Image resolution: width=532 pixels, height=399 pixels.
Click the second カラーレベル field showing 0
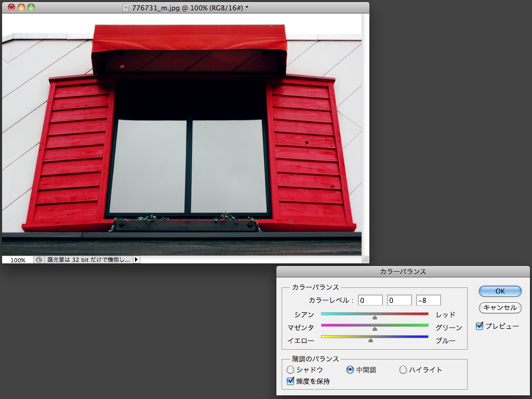(400, 300)
